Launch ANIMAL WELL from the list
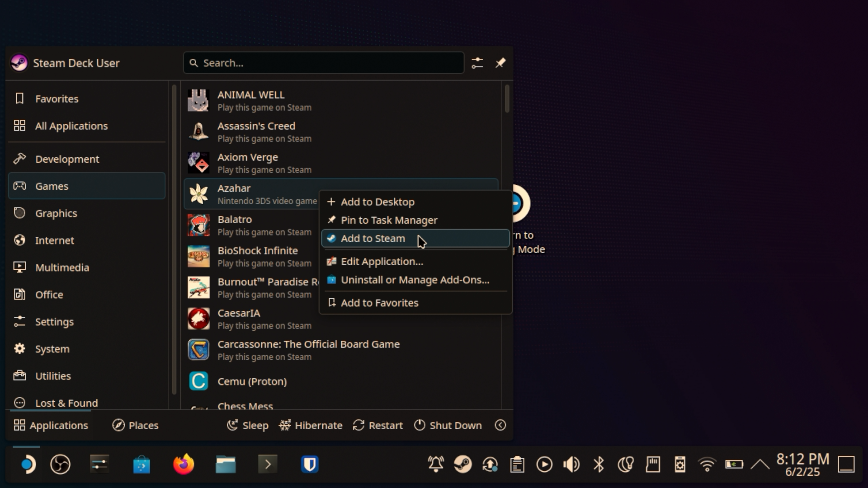 [341, 100]
